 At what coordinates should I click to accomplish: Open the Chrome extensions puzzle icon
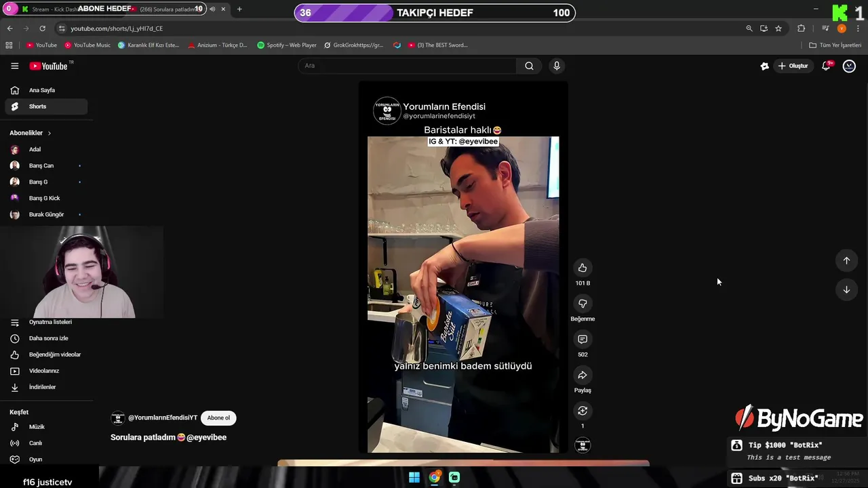[x=802, y=28]
